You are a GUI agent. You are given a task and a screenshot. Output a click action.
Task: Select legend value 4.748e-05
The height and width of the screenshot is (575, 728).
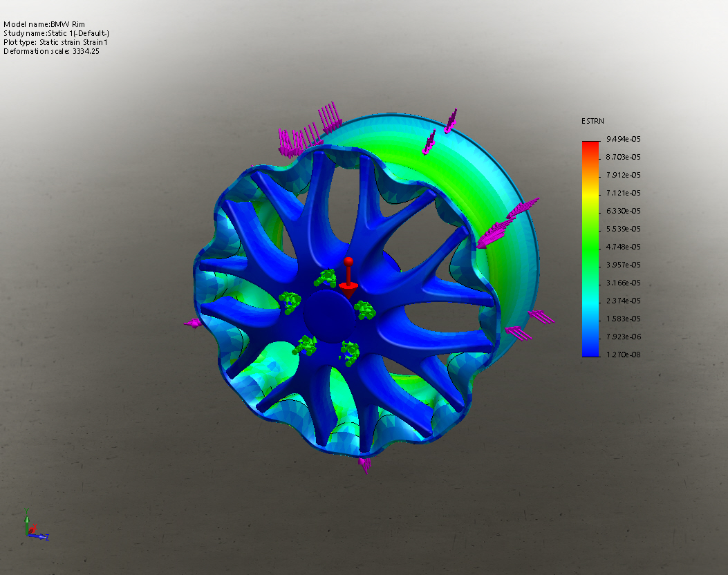[x=623, y=247]
